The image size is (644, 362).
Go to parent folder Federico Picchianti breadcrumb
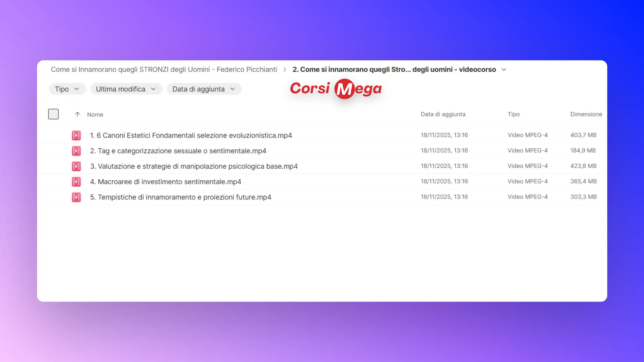click(x=164, y=70)
